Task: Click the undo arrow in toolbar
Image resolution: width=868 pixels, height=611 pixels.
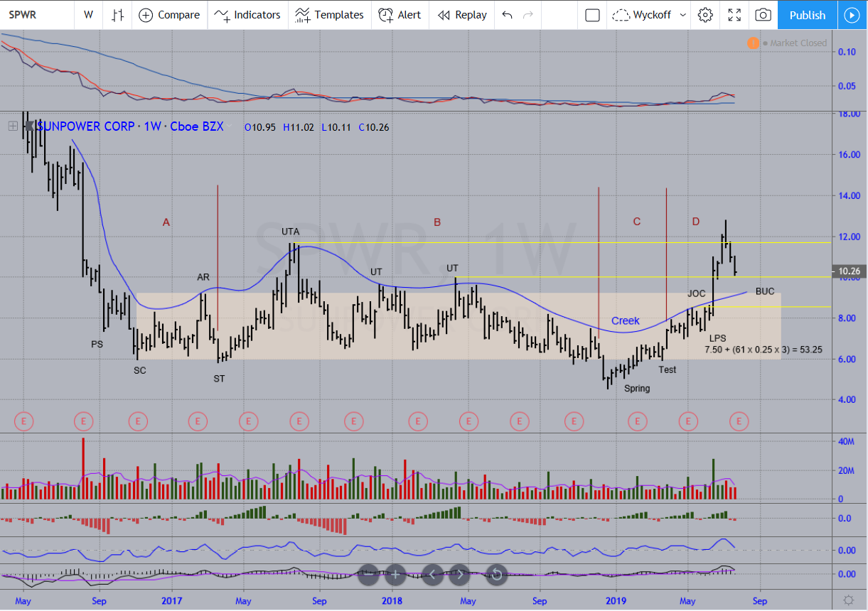Action: (x=507, y=15)
